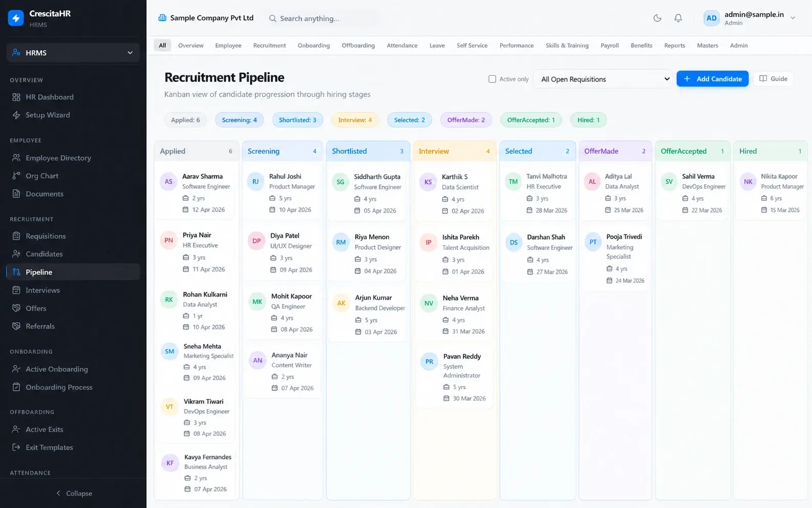Click the HR Dashboard grid icon
Screen dimensions: 812x508
click(16, 97)
